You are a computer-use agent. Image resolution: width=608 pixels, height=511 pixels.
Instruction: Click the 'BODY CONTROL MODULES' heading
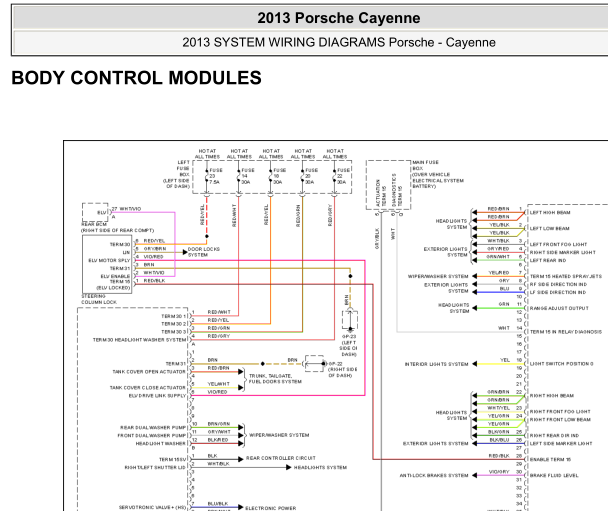coord(136,78)
